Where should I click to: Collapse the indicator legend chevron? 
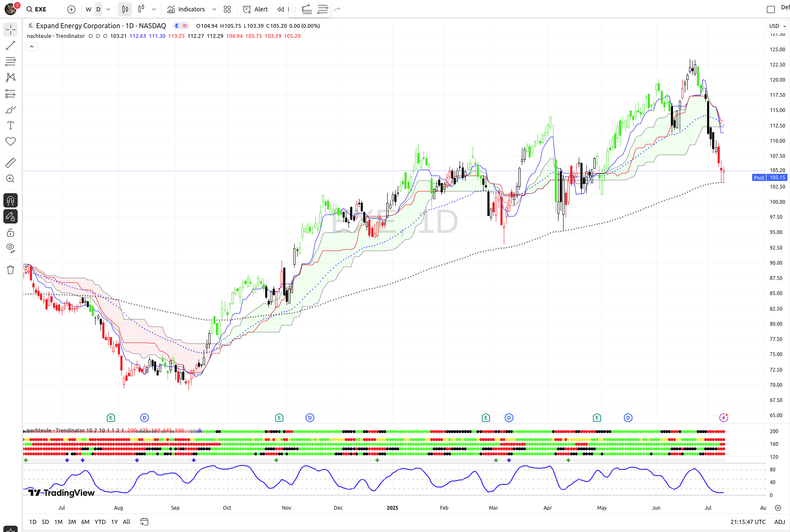[x=32, y=47]
